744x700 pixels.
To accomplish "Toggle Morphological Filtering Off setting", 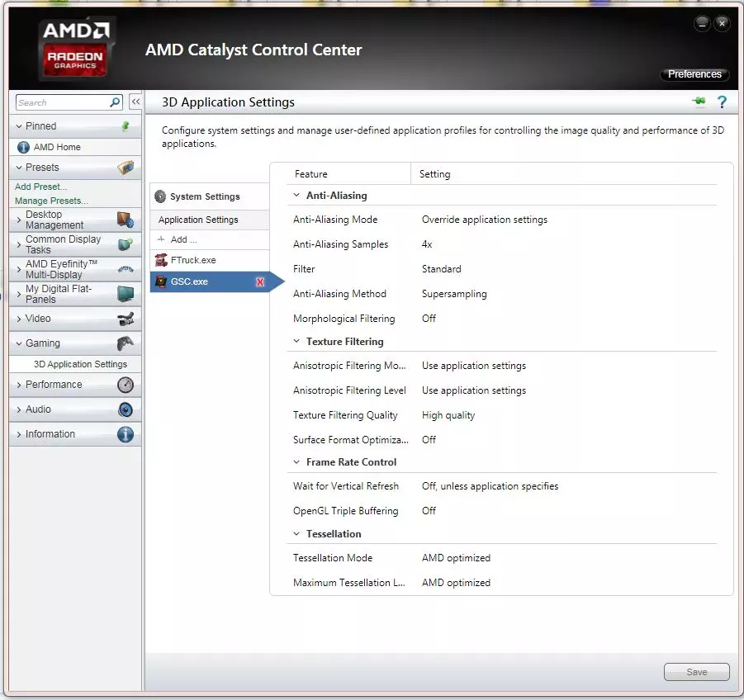I will [x=429, y=319].
